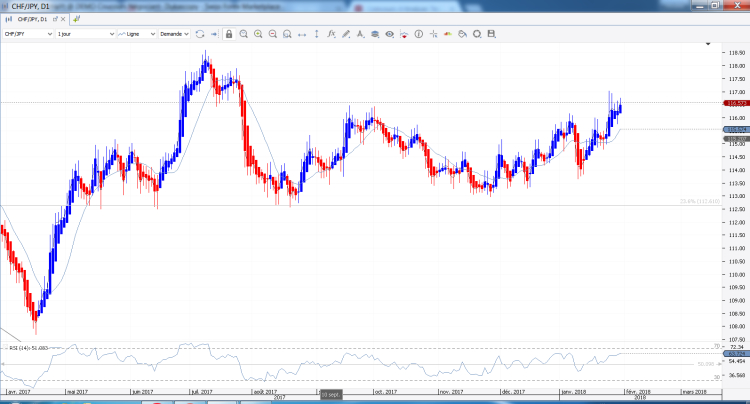
Task: Click the refresh chart icon
Action: tap(200, 34)
